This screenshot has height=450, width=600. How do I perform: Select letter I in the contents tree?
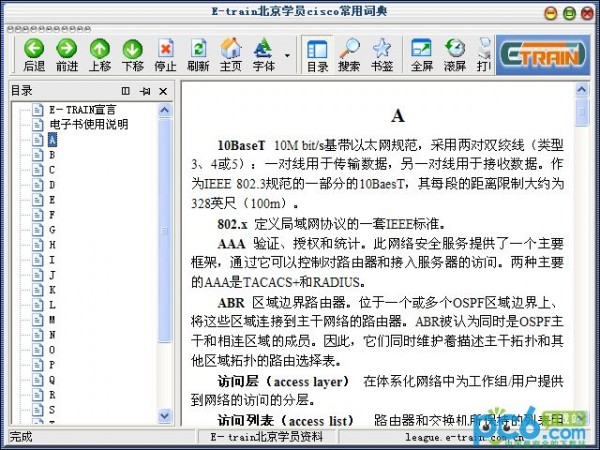pos(52,260)
